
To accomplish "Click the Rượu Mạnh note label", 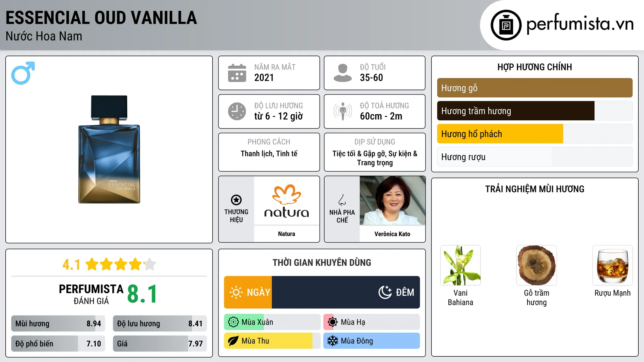I will (x=613, y=293).
